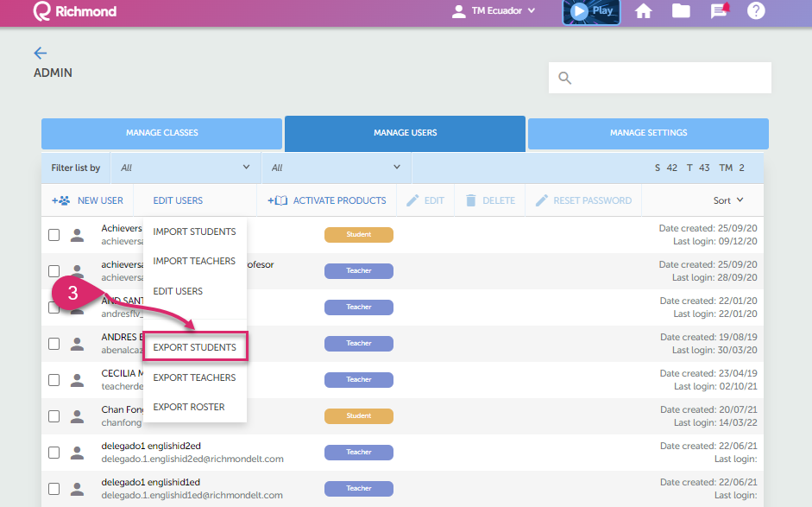
Task: Select checkbox for delegado1 englishid2ed
Action: 54,453
